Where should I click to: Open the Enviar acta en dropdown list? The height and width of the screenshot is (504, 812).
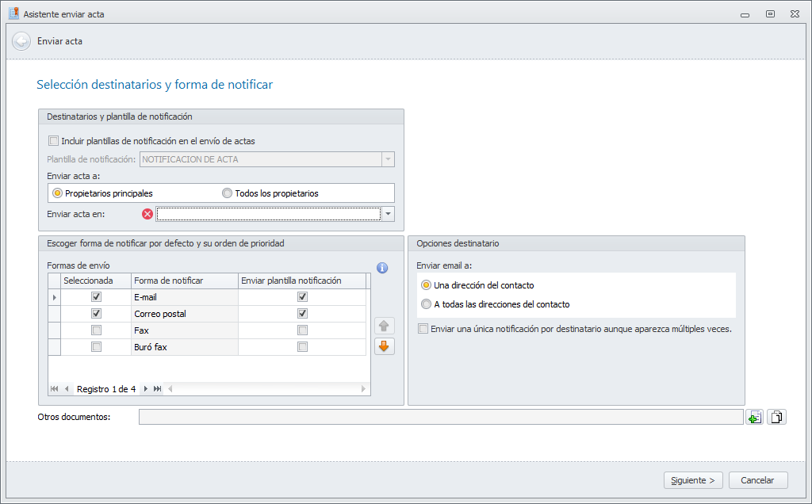(x=388, y=214)
